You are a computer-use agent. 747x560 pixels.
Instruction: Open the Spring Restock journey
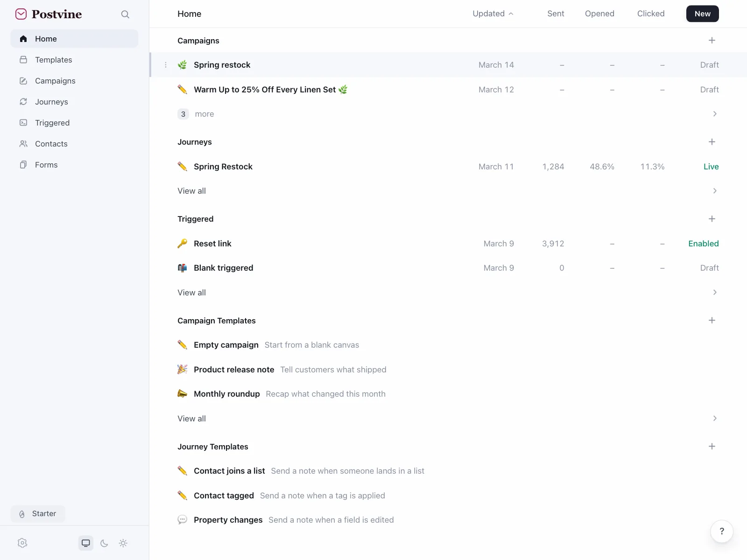coord(448,167)
